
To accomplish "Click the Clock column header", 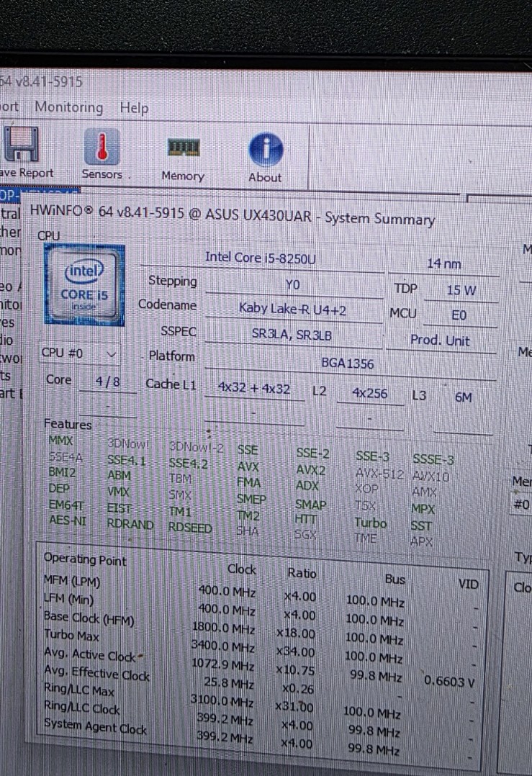I will tap(241, 569).
